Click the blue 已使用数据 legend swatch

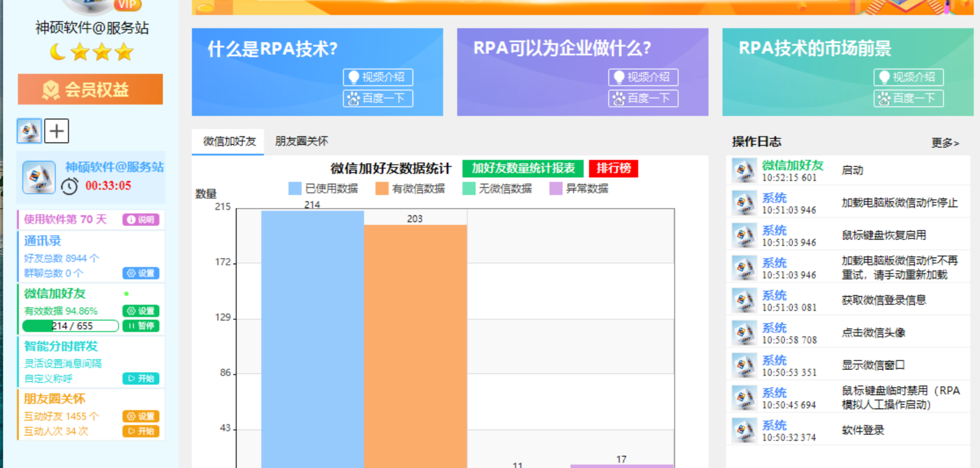(295, 188)
